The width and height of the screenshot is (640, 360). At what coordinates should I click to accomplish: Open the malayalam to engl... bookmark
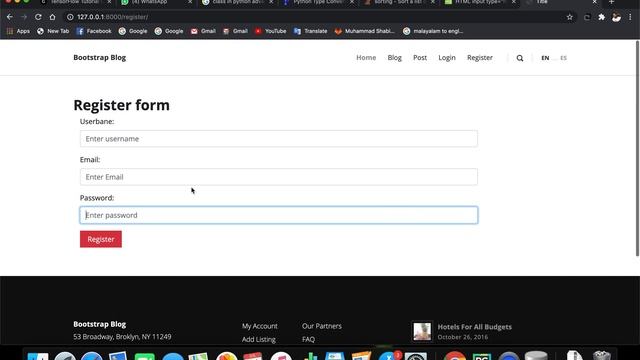pos(433,31)
